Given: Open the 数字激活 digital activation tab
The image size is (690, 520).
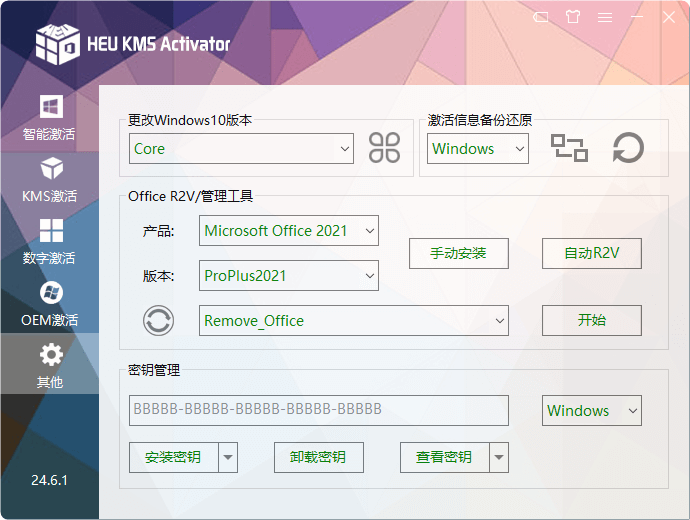Looking at the screenshot, I should [x=49, y=242].
